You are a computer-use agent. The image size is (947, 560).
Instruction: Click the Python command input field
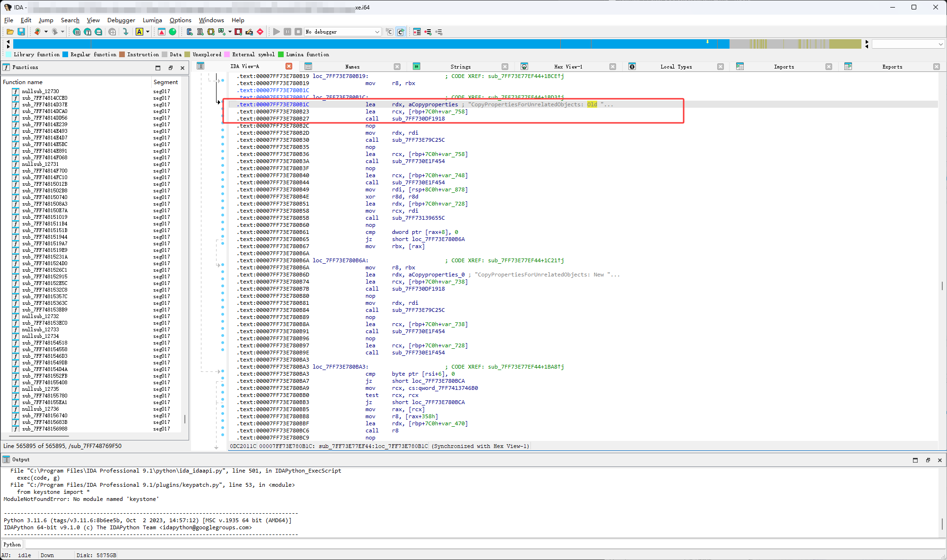click(473, 544)
